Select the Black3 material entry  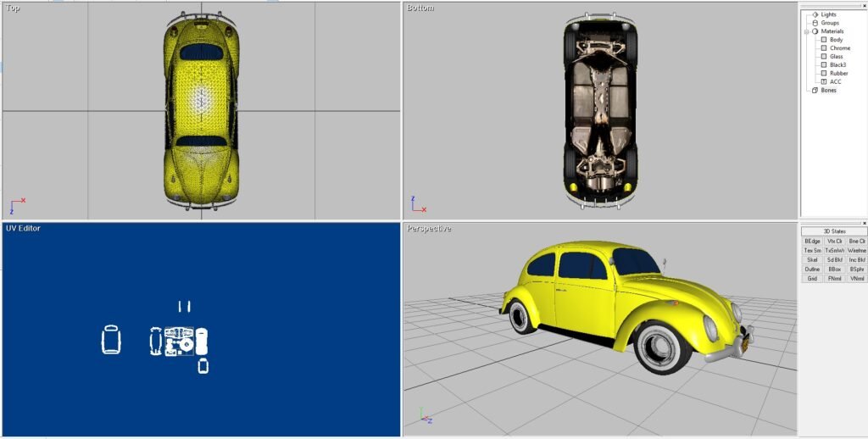pos(837,64)
